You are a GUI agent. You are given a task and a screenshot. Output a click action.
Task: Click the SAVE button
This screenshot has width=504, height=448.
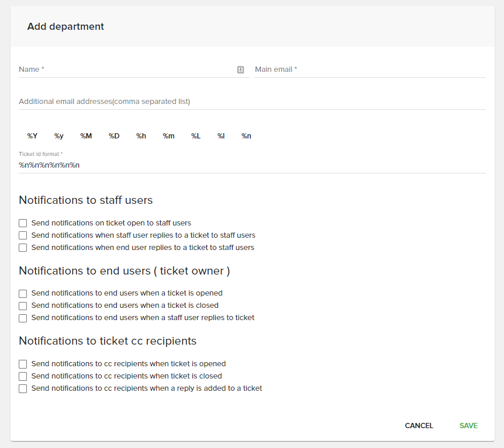468,426
